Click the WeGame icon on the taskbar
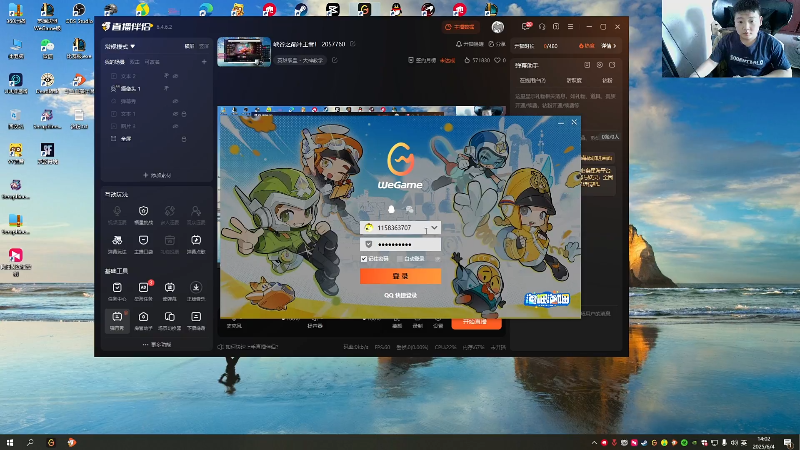This screenshot has width=800, height=450. pos(51,442)
